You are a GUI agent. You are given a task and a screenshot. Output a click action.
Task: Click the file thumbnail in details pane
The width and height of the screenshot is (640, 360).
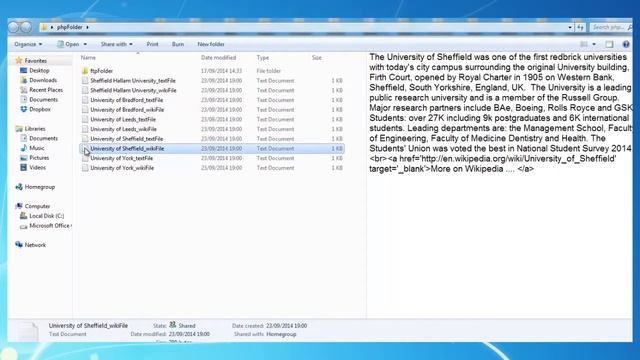[x=28, y=331]
